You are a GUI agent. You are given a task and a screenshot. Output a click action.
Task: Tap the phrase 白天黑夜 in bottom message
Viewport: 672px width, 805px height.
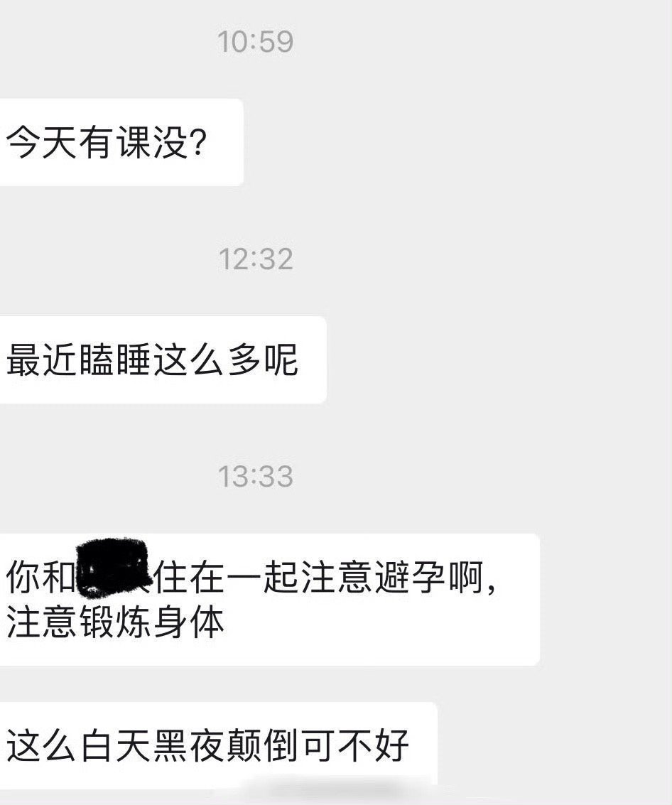[153, 744]
